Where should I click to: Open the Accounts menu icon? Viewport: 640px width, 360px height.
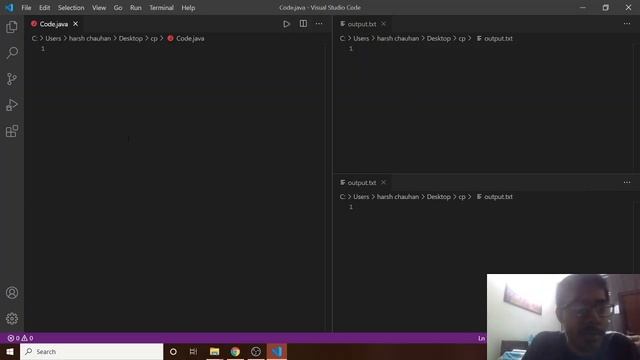click(x=12, y=293)
